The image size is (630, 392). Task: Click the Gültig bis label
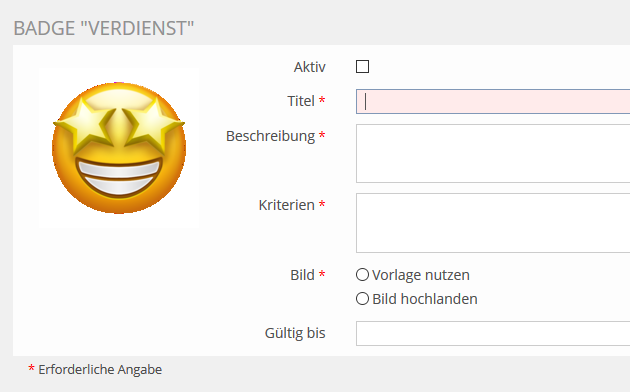(295, 333)
